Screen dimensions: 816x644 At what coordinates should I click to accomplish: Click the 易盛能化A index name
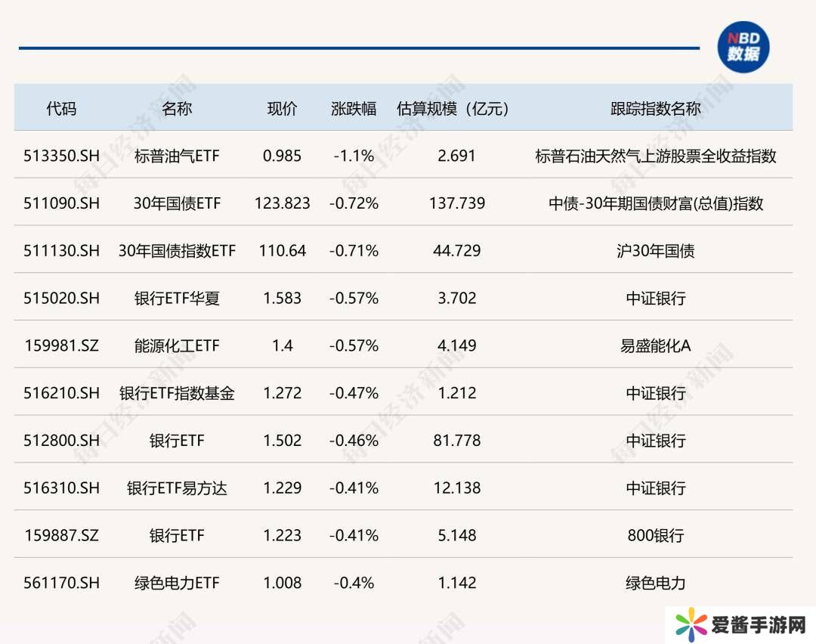(x=655, y=345)
